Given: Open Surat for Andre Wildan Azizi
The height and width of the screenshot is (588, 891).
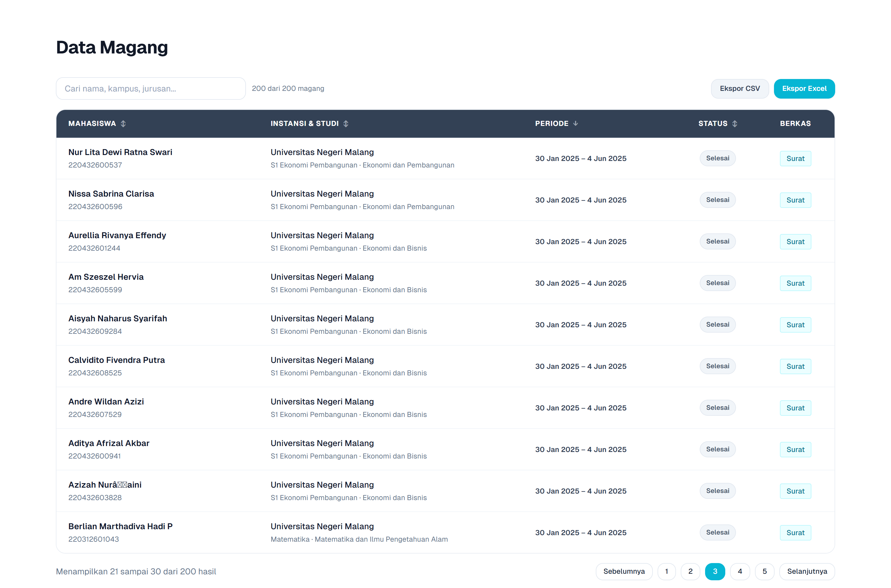Looking at the screenshot, I should [x=795, y=408].
